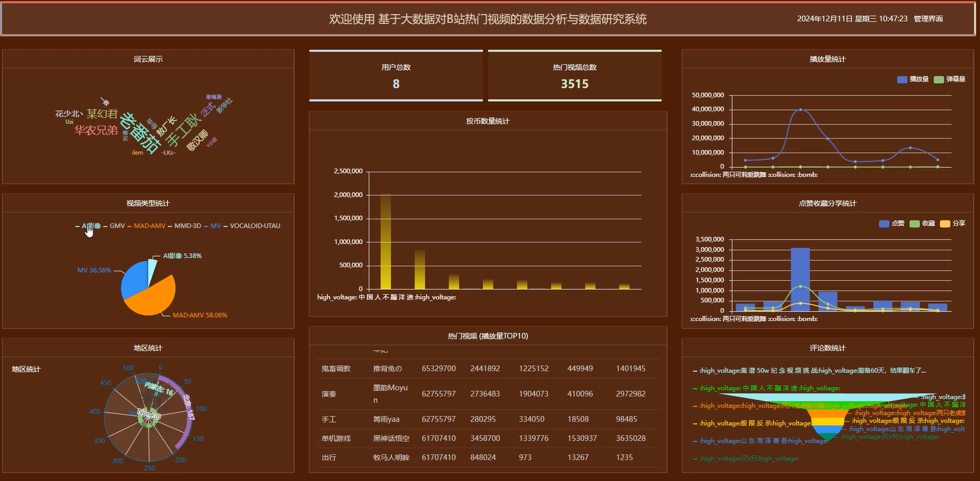Image resolution: width=980 pixels, height=481 pixels.
Task: Click the 词云展示 panel title
Action: [x=148, y=59]
